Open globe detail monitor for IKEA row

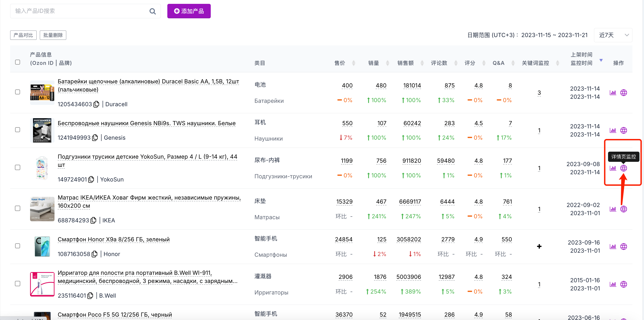click(x=623, y=209)
